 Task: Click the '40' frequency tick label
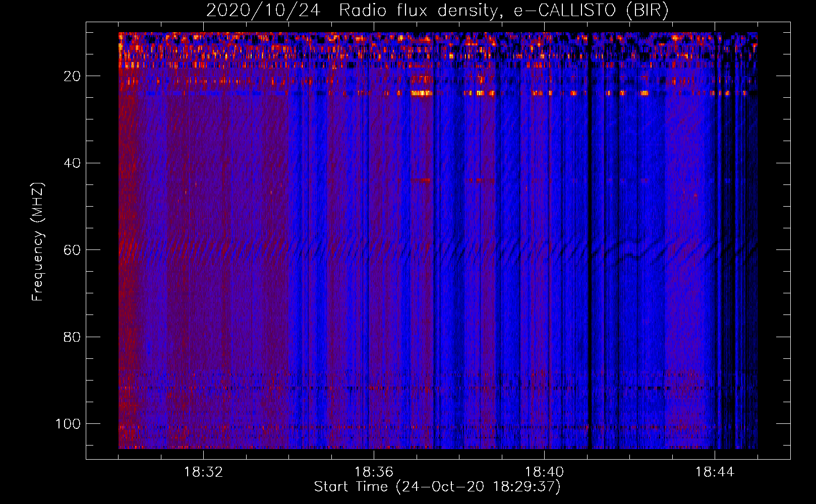(x=72, y=163)
